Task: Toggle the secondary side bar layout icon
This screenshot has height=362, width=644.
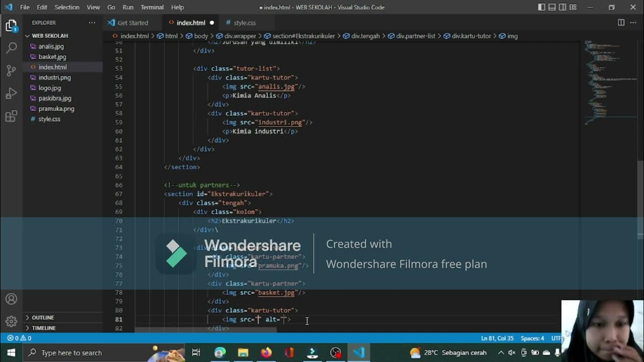Action: [562, 7]
